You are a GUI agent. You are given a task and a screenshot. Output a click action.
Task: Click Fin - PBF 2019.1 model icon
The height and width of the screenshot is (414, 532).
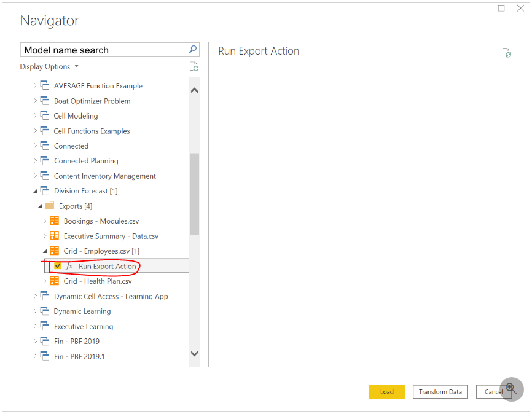point(45,356)
